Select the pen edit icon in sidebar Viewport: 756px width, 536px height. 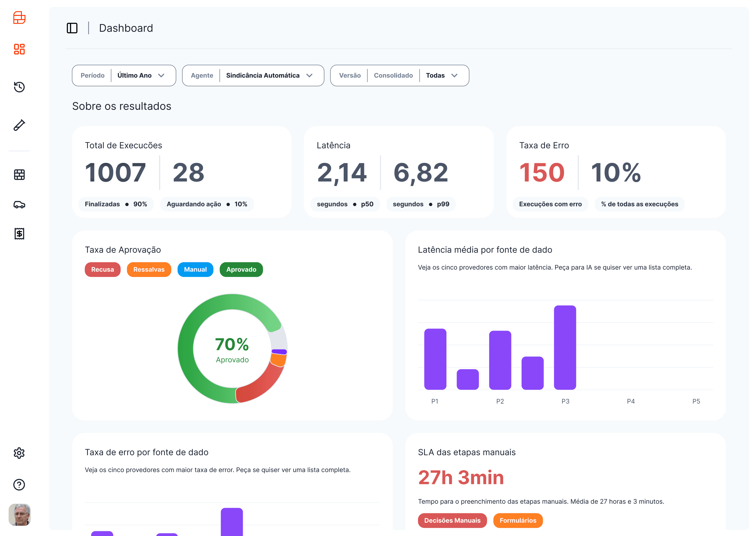(19, 125)
